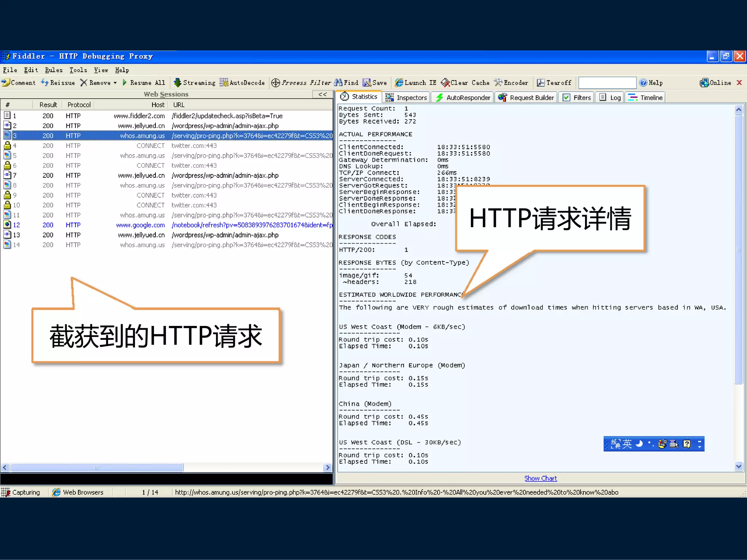Select session 1 www.fiddler2.com

point(167,116)
